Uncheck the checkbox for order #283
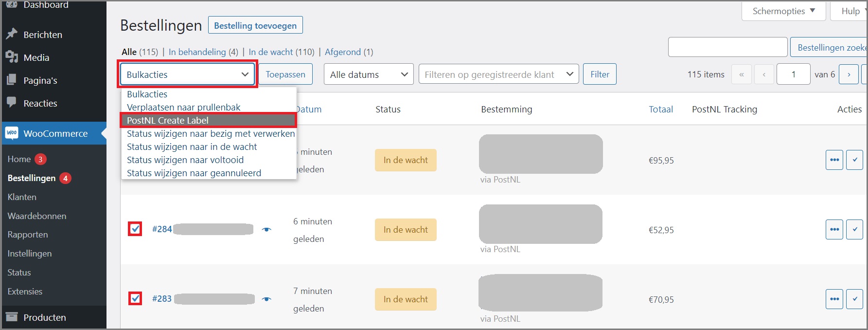This screenshot has height=330, width=868. tap(135, 298)
